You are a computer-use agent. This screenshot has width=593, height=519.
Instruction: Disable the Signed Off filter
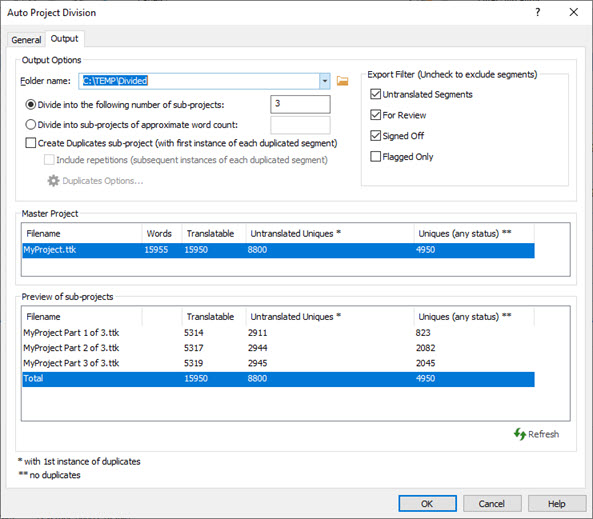point(376,135)
